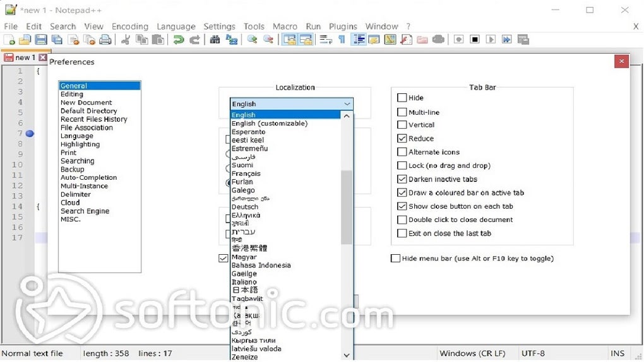644x362 pixels.
Task: Choose Français from the language list
Action: click(x=285, y=173)
